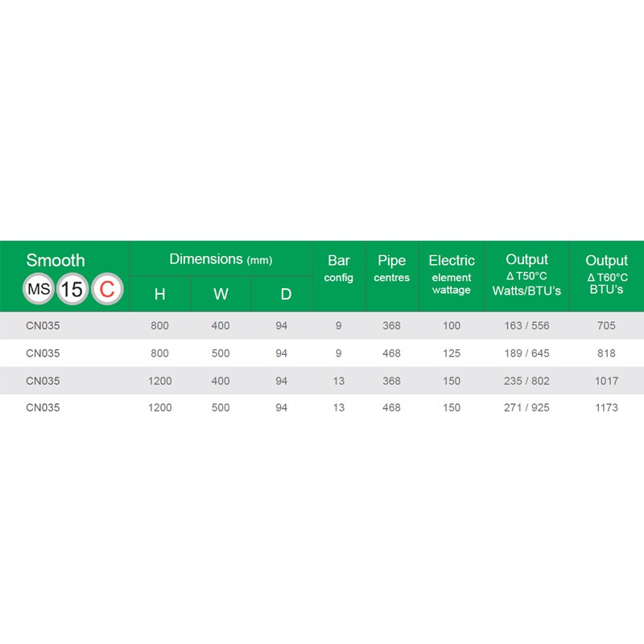This screenshot has width=644, height=644.
Task: Click the H column header
Action: coord(159,294)
